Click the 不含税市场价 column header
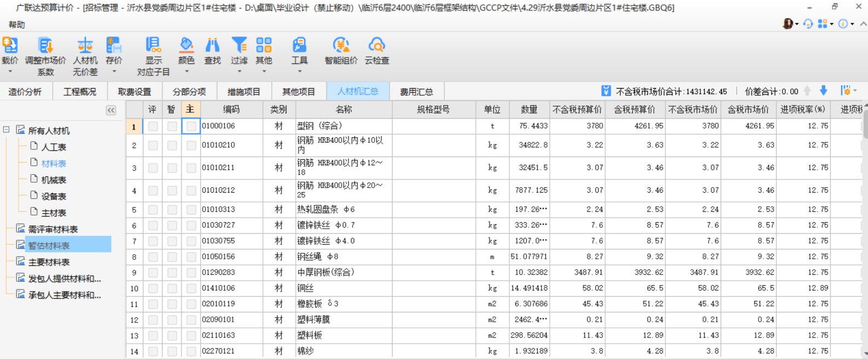The height and width of the screenshot is (359, 868). click(x=693, y=109)
